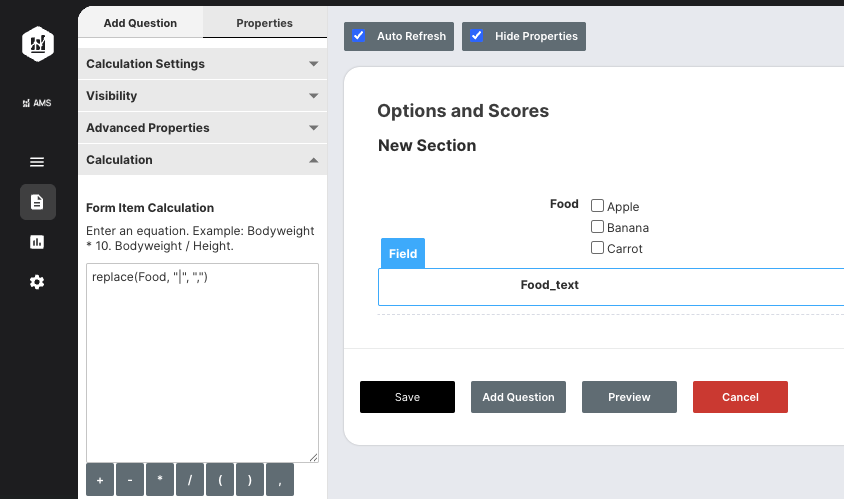The height and width of the screenshot is (499, 844).
Task: Click the black Save button
Action: (x=407, y=397)
